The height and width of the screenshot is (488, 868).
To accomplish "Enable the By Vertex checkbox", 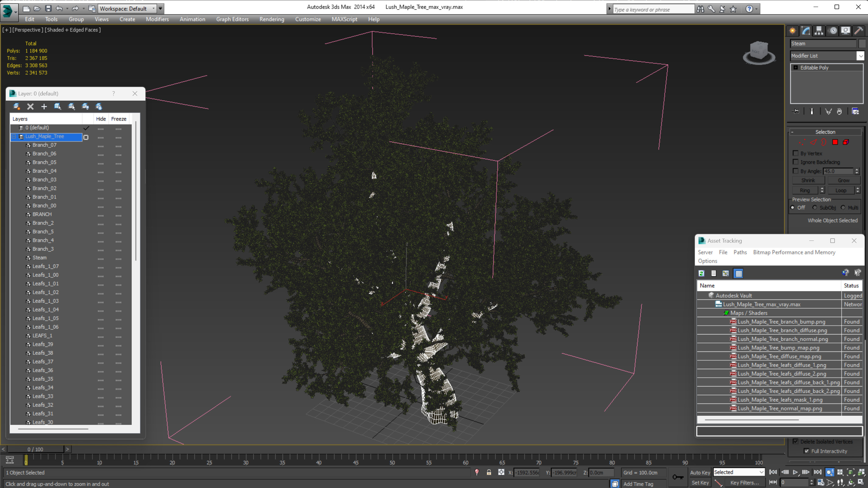I will tap(796, 153).
